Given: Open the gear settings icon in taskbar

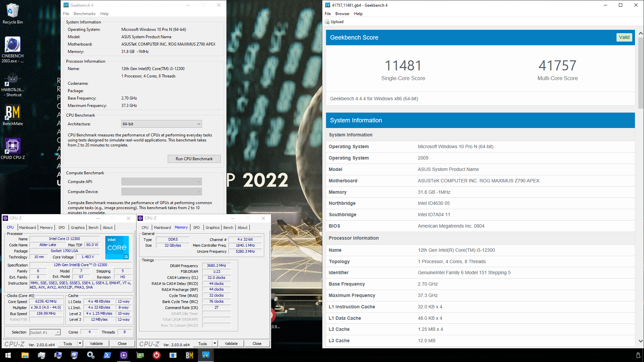Looking at the screenshot, I should click(91, 355).
